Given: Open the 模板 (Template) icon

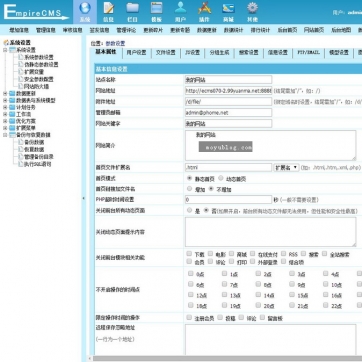Looking at the screenshot, I should coord(156,8).
